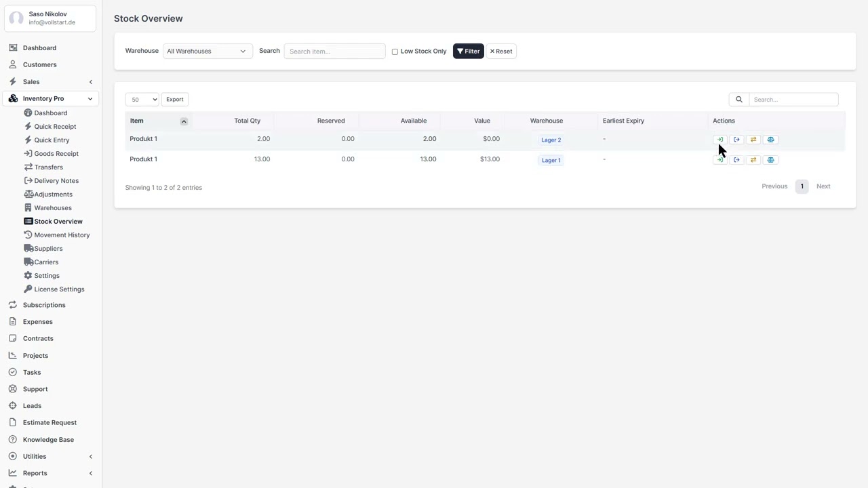
Task: Focus the table Search box
Action: pyautogui.click(x=793, y=100)
